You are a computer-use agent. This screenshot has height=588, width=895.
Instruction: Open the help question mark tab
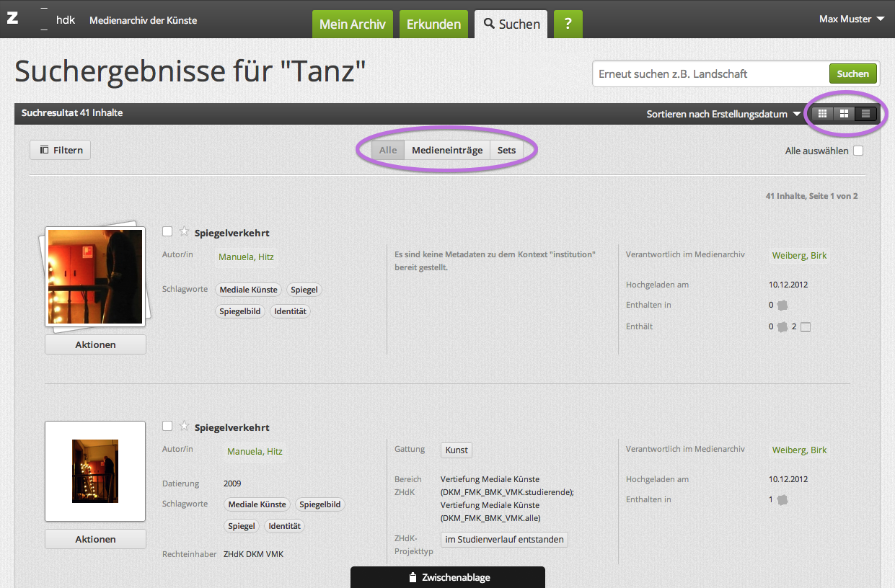(568, 24)
